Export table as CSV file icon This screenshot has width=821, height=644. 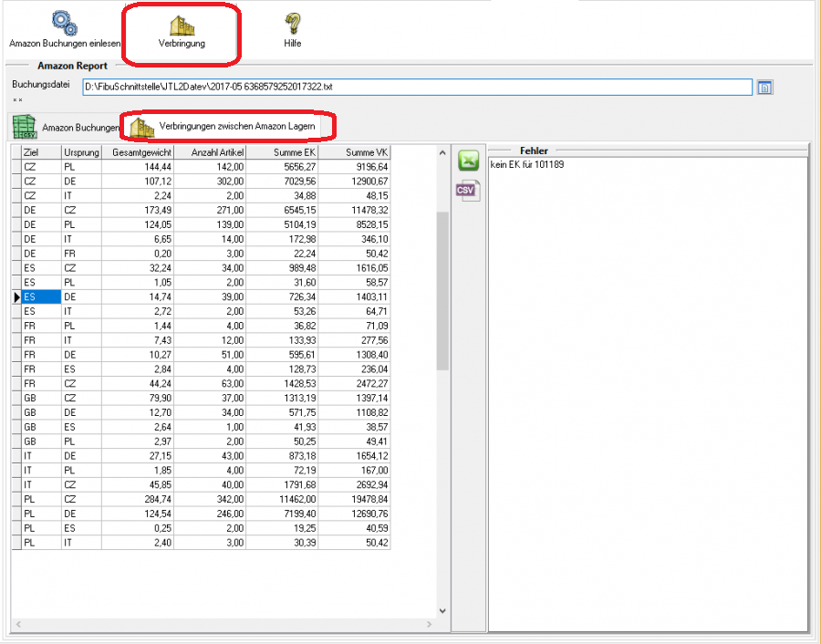click(x=468, y=192)
